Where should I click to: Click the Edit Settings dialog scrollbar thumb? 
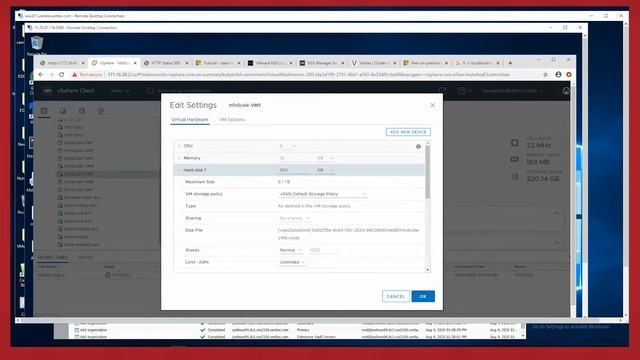coord(428,172)
